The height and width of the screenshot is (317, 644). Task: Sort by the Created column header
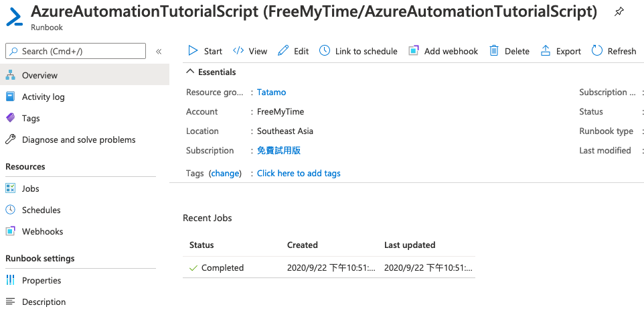(303, 245)
